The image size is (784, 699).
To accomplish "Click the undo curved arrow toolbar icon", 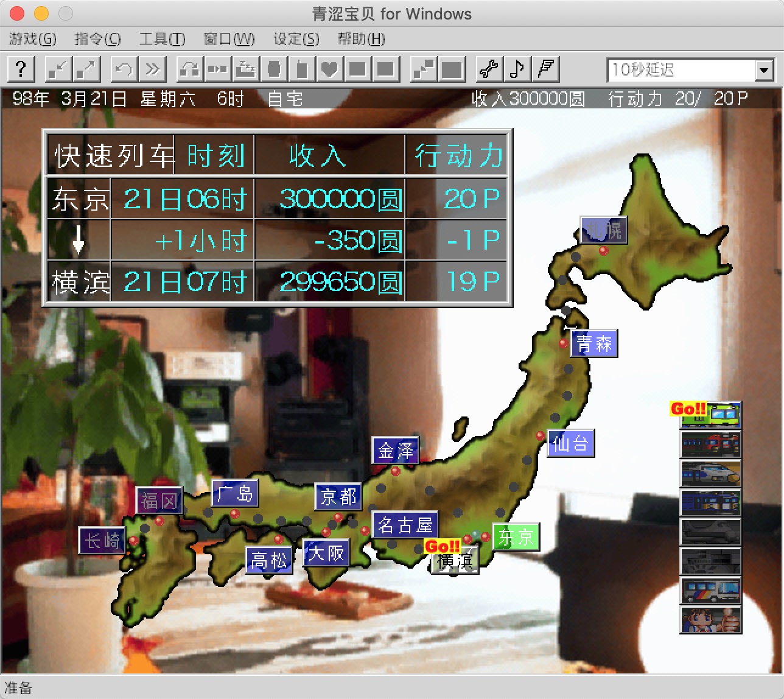I will click(x=124, y=69).
